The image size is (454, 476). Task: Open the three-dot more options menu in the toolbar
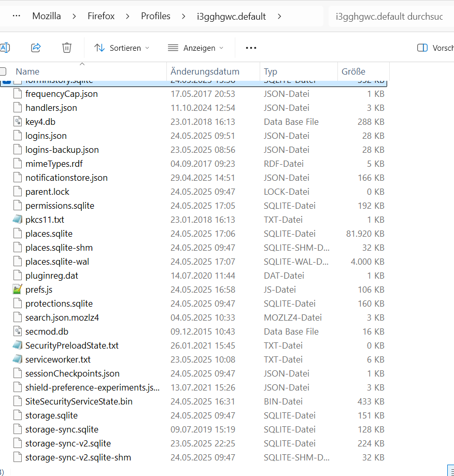(251, 48)
